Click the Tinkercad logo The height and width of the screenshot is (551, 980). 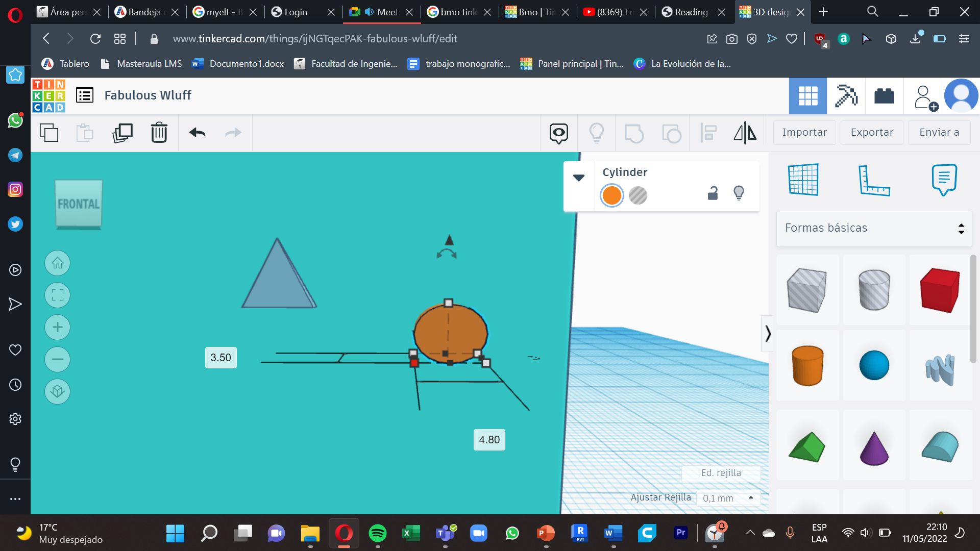coord(49,95)
